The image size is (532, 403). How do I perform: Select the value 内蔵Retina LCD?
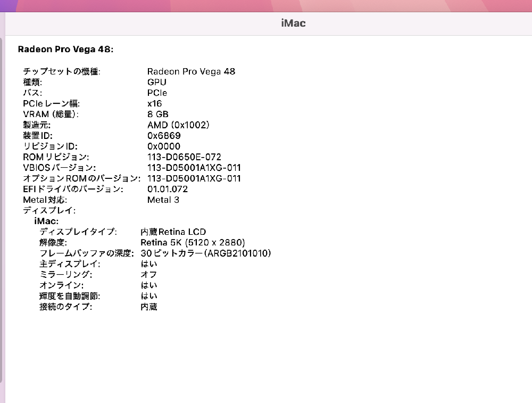pyautogui.click(x=173, y=232)
